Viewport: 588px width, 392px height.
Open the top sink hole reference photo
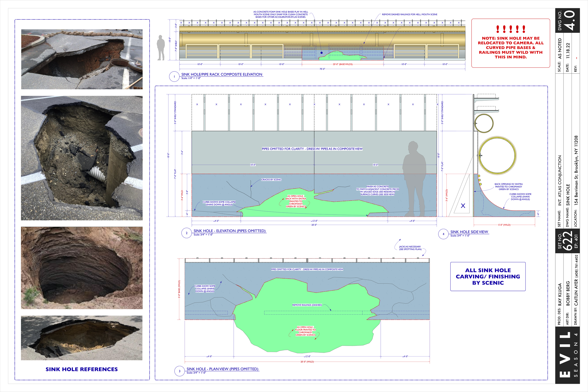(x=82, y=59)
